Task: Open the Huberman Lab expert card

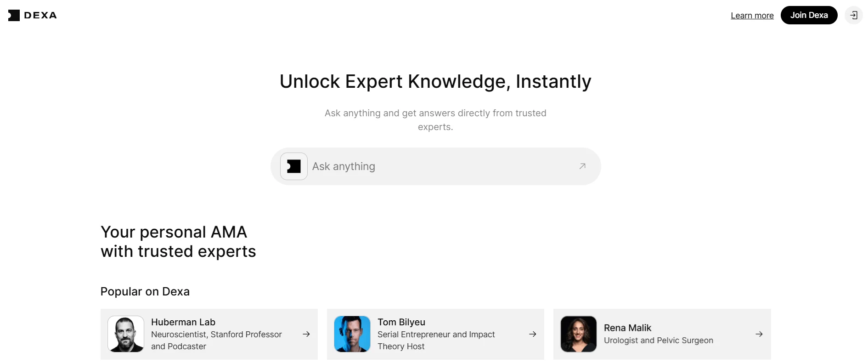Action: coord(209,334)
